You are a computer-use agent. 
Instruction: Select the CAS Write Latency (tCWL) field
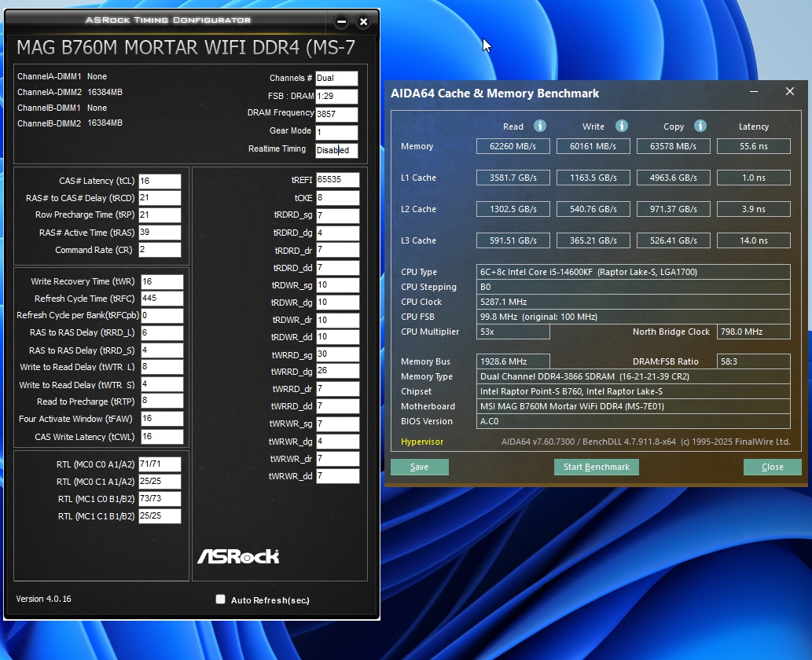162,436
